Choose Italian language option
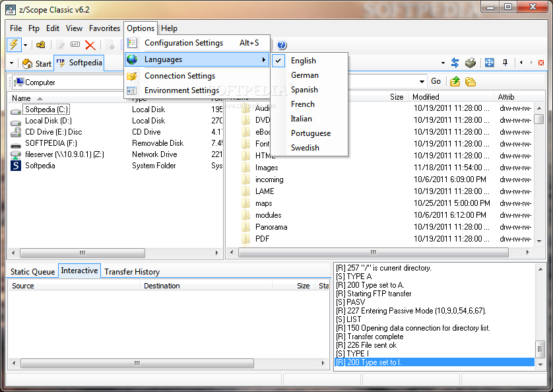This screenshot has height=392, width=553. 309,119
